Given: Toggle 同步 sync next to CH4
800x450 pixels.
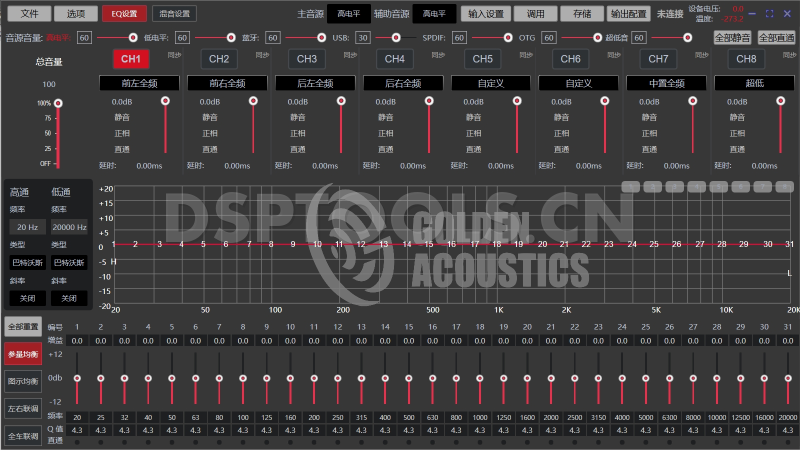Looking at the screenshot, I should [x=438, y=55].
